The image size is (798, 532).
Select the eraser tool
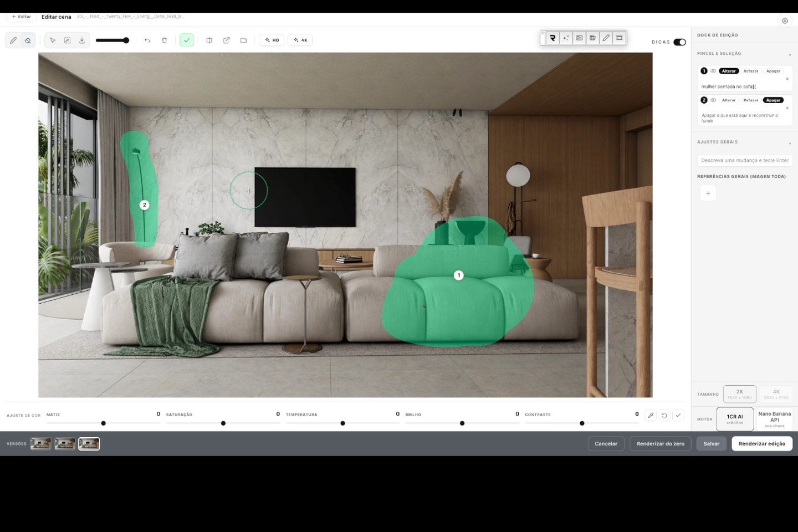(x=28, y=40)
